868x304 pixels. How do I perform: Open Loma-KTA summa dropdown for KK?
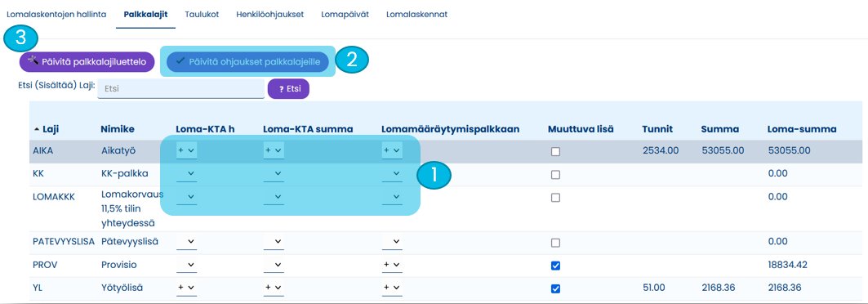pyautogui.click(x=274, y=174)
